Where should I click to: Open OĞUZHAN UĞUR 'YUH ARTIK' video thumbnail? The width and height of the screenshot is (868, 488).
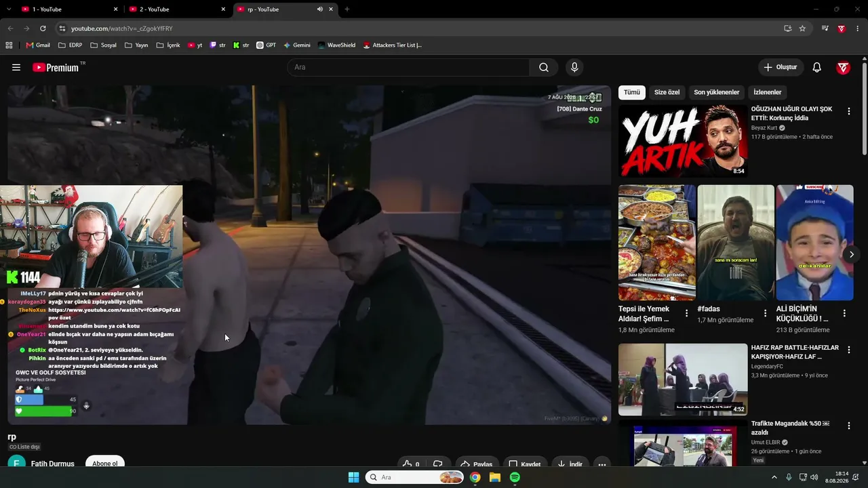pos(683,141)
